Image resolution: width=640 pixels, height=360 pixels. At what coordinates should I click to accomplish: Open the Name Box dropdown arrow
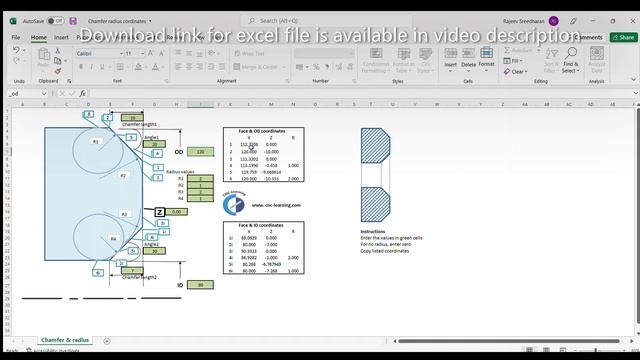tap(44, 94)
